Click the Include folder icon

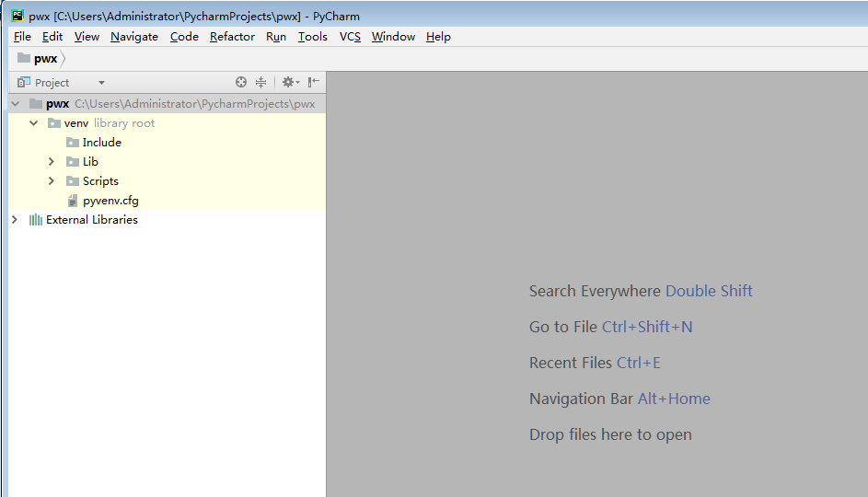click(73, 143)
